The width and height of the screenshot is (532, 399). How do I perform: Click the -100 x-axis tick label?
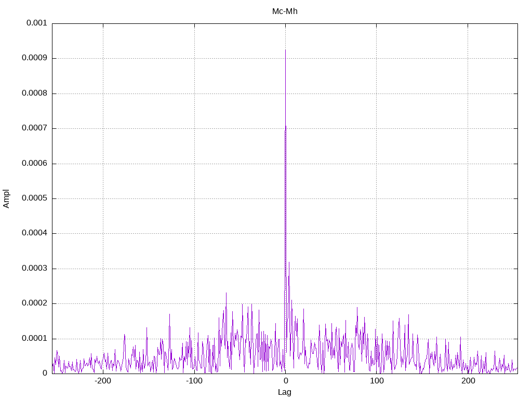click(x=194, y=381)
